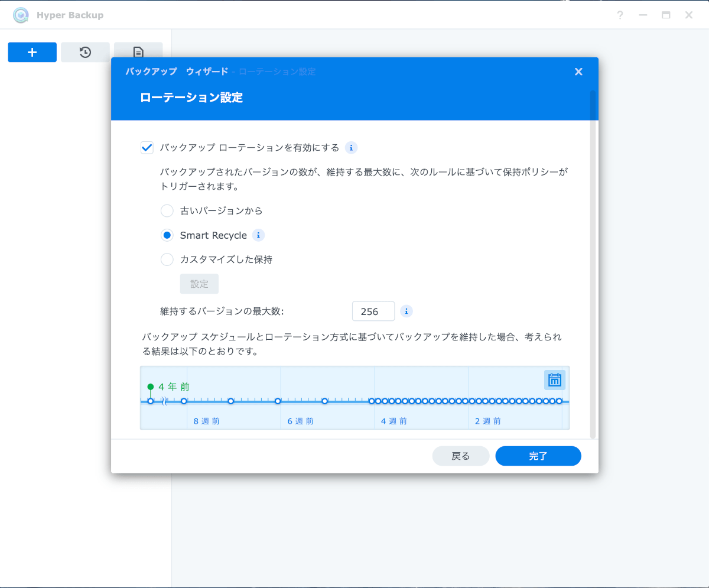Close the backup wizard dialog
Viewport: 709px width, 588px height.
578,72
